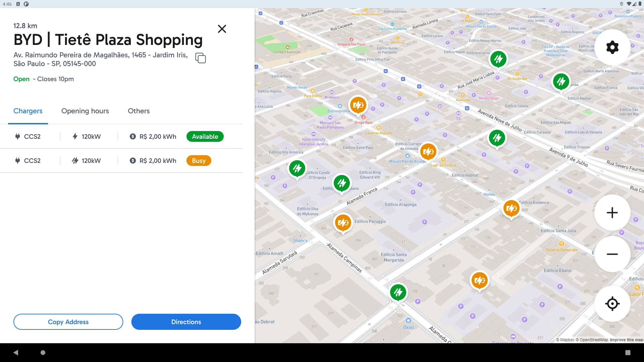Open map settings gear
644x362 pixels.
coord(612,47)
